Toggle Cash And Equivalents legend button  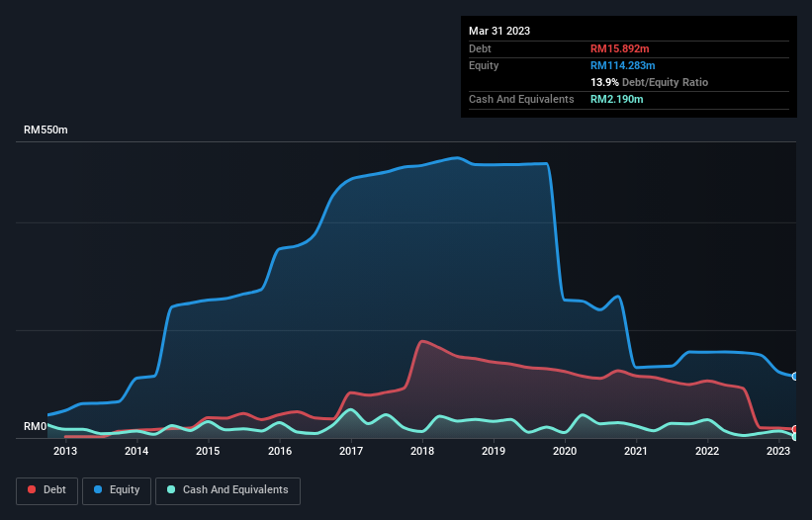pos(227,490)
